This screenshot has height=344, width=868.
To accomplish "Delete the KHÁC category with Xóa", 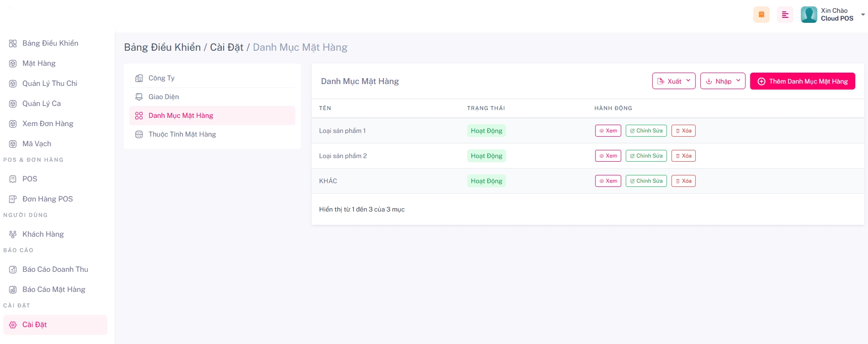I will pos(683,181).
